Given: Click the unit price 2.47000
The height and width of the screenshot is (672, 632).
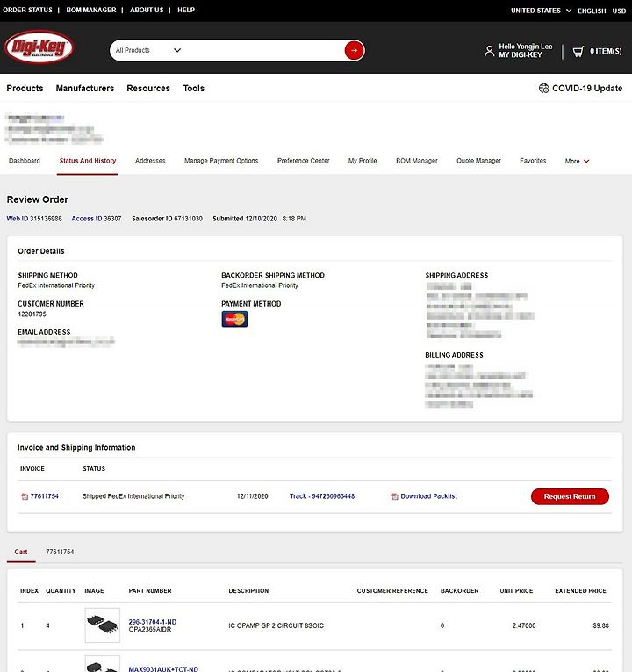Looking at the screenshot, I should [524, 625].
